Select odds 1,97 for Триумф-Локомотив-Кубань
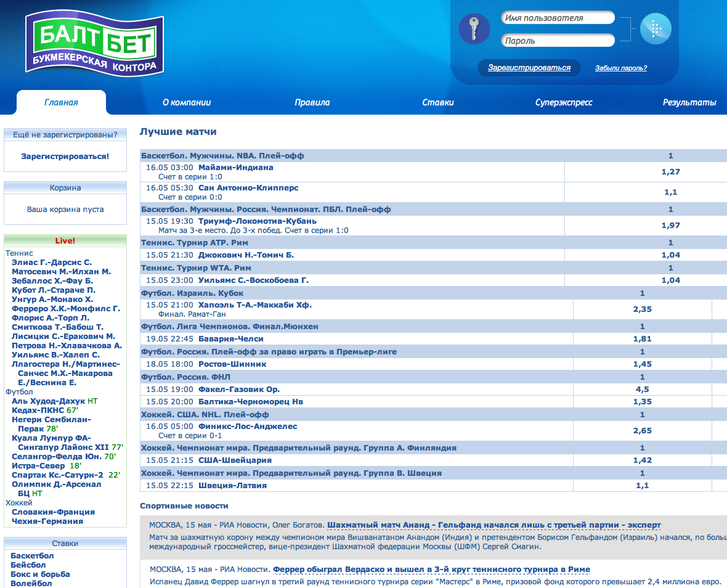 point(670,226)
